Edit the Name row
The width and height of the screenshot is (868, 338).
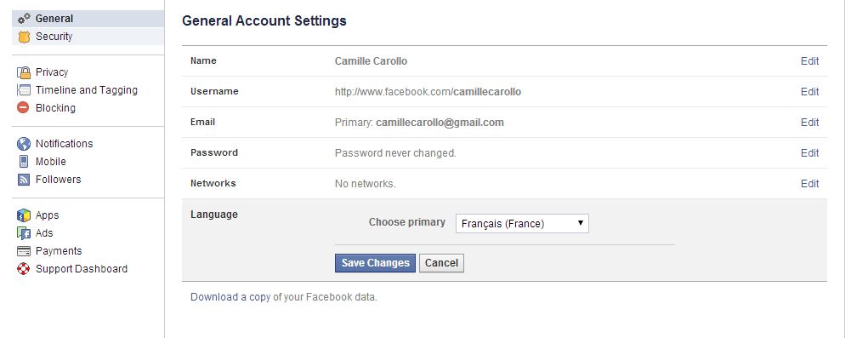[809, 61]
